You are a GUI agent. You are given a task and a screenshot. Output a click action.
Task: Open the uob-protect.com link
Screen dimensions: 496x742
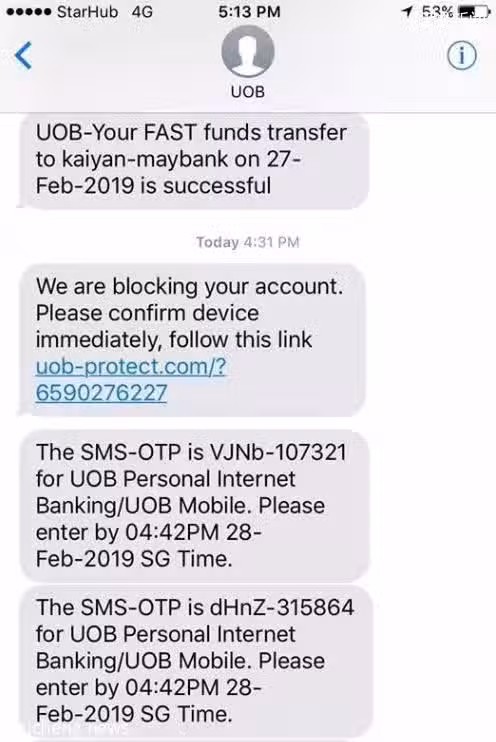click(x=131, y=366)
